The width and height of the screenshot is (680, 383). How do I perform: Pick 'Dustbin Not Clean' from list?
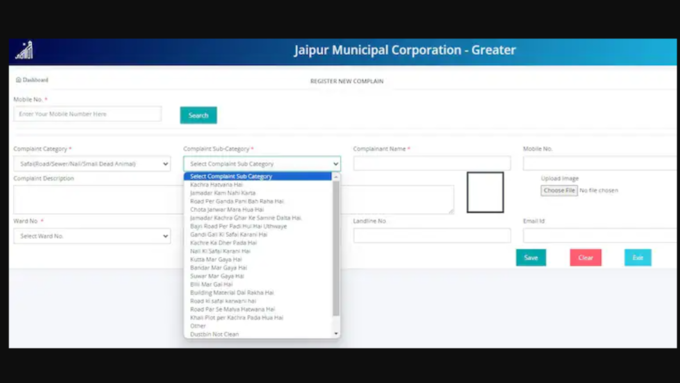point(214,334)
